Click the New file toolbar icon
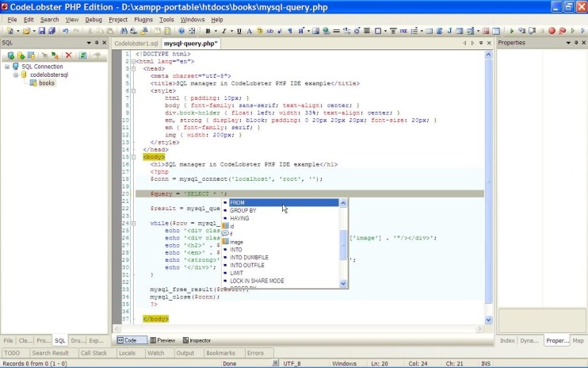The height and width of the screenshot is (368, 588). (x=10, y=31)
